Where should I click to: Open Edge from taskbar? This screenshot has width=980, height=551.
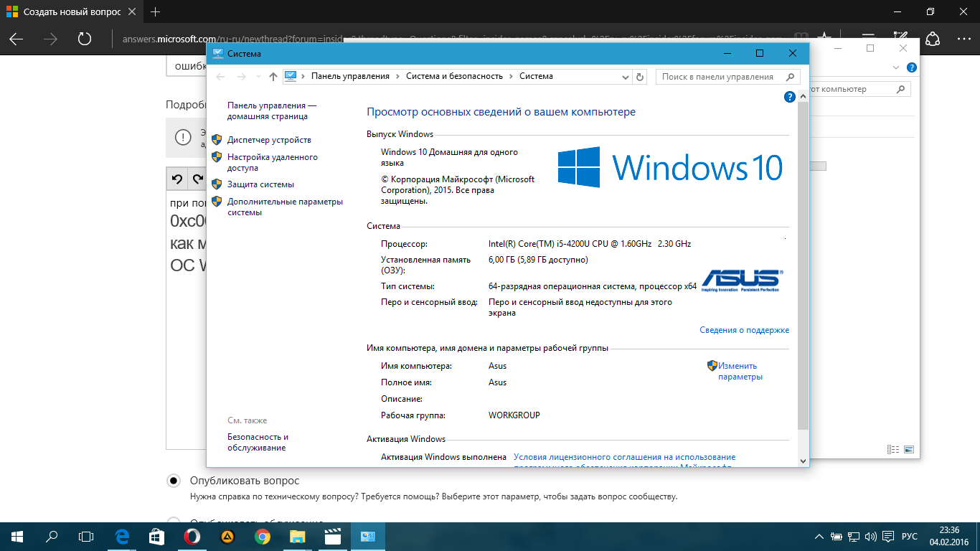click(121, 536)
